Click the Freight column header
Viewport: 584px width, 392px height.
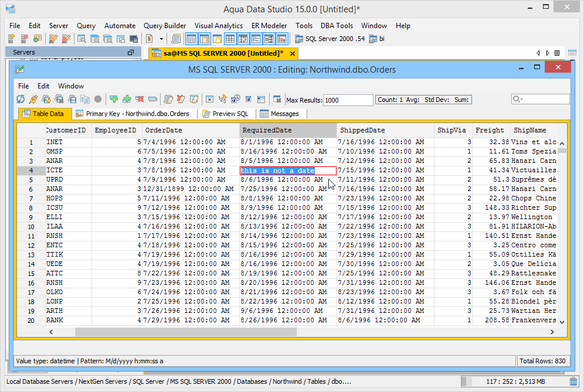click(x=491, y=130)
